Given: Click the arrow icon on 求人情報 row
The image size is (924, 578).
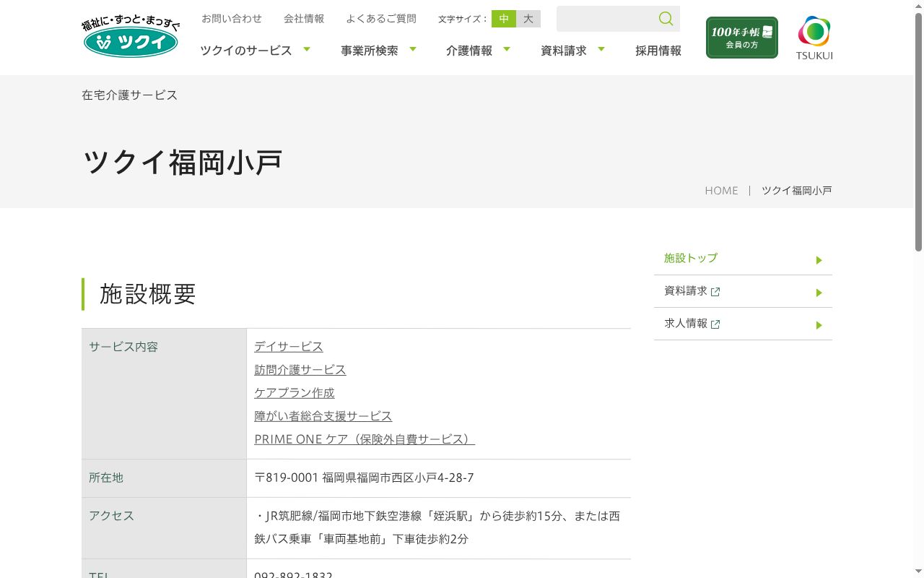Looking at the screenshot, I should click(x=819, y=325).
